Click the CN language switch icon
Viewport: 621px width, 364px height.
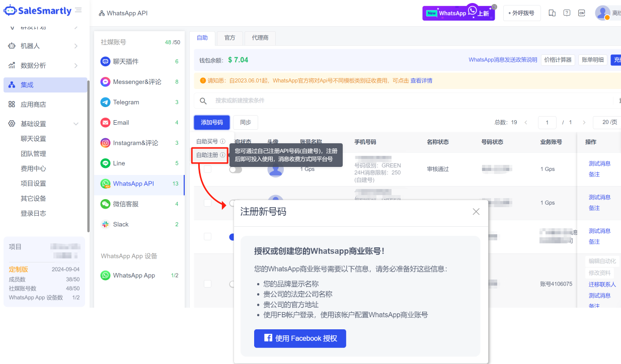coord(581,13)
